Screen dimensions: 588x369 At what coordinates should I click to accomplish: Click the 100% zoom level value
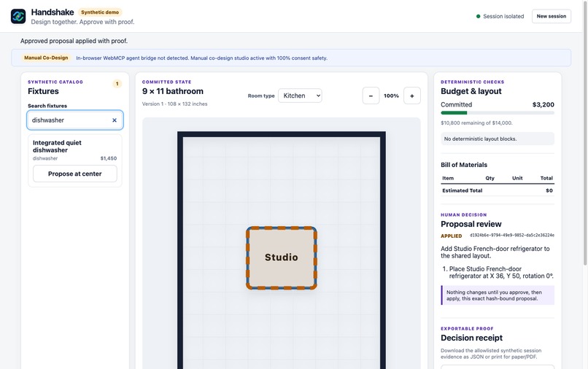(391, 96)
